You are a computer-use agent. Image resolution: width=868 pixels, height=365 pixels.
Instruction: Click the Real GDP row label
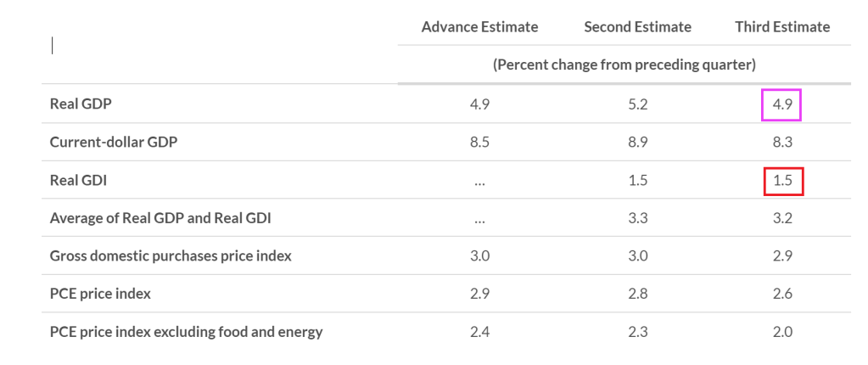click(81, 104)
